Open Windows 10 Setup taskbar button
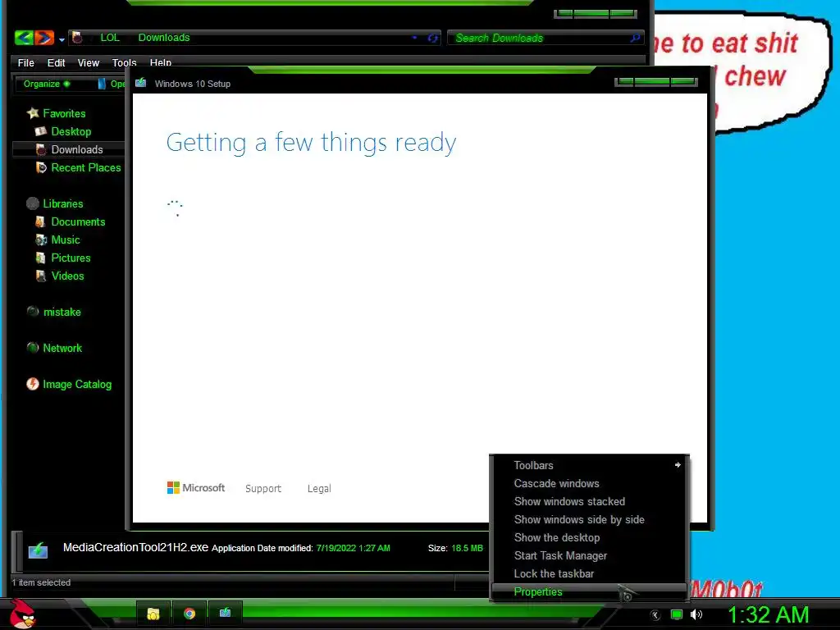Viewport: 840px width, 630px height. point(225,614)
